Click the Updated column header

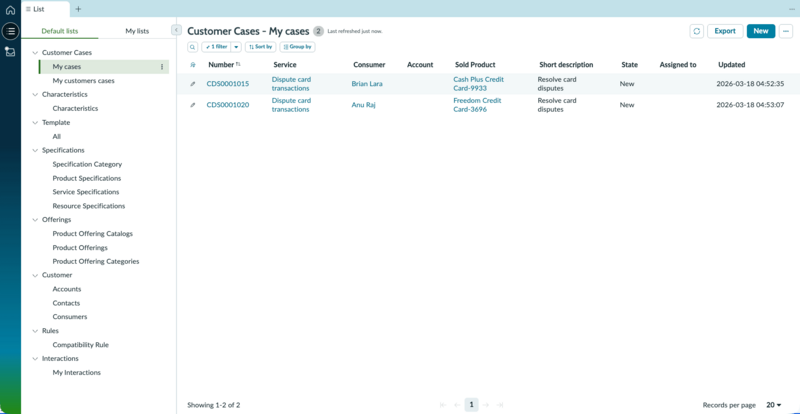pyautogui.click(x=732, y=65)
